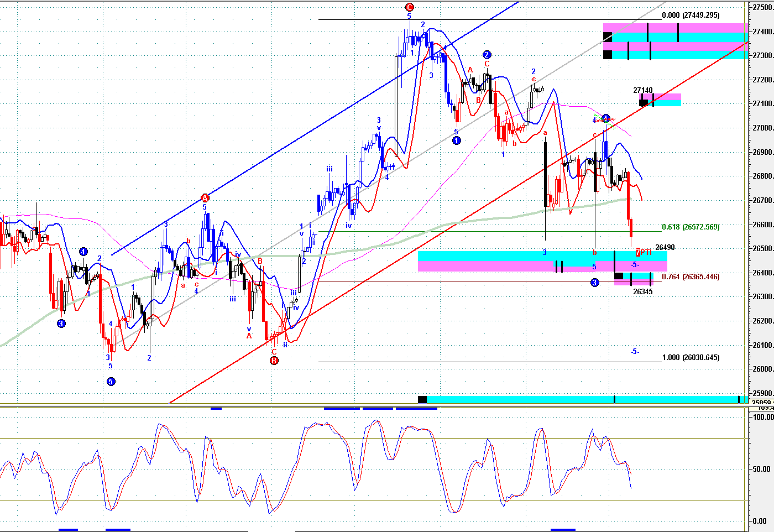This screenshot has height=532, width=774.
Task: Click the red circled B wave label
Action: click(274, 361)
